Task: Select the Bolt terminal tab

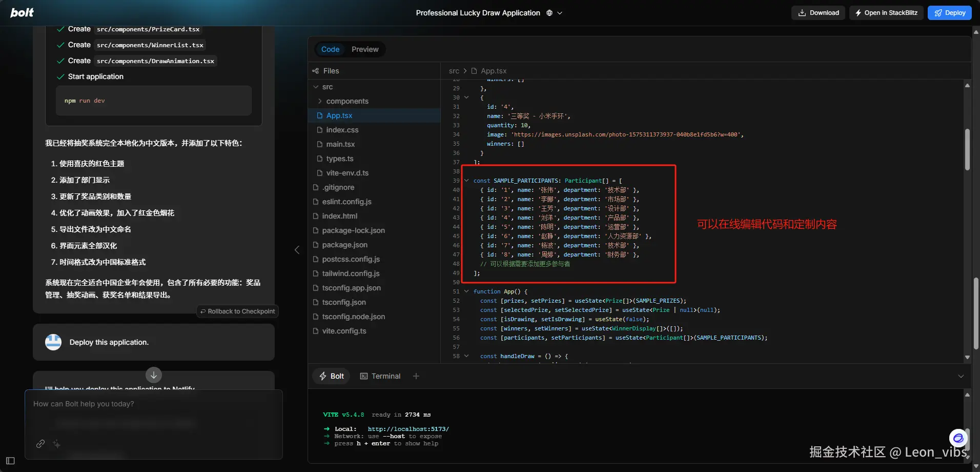Action: point(331,376)
